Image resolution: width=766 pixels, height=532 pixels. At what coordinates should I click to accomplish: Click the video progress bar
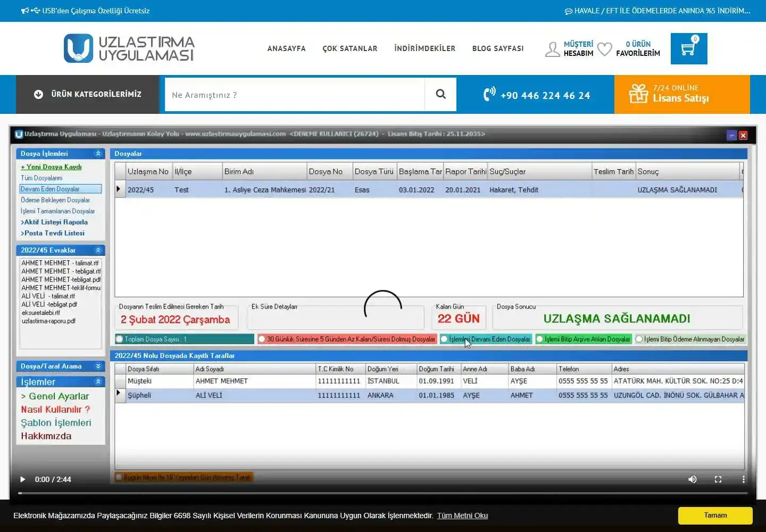pyautogui.click(x=383, y=493)
